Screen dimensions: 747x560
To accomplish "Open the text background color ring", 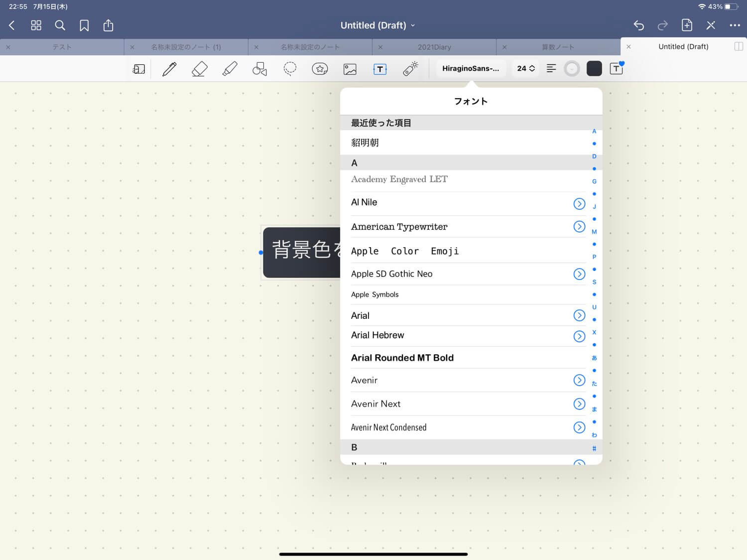I will tap(572, 68).
